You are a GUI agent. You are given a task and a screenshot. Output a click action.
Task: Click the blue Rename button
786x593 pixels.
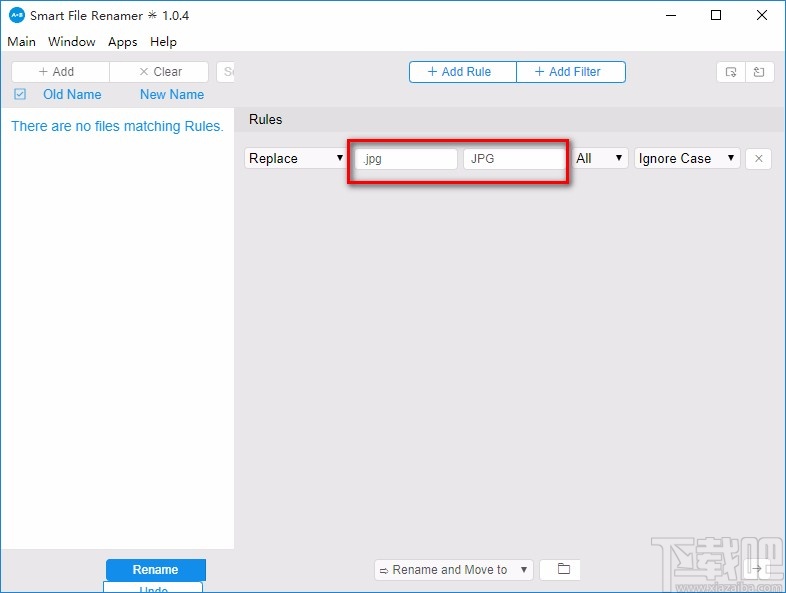(156, 570)
